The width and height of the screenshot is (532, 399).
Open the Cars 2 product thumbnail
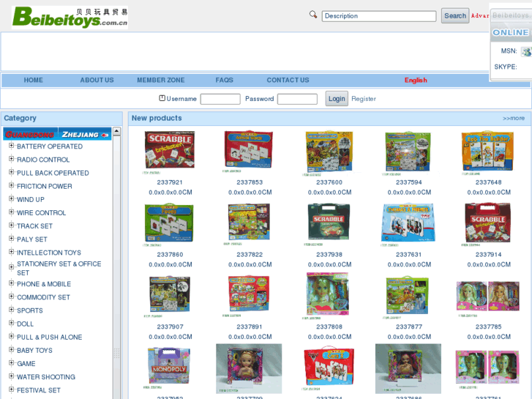329,366
